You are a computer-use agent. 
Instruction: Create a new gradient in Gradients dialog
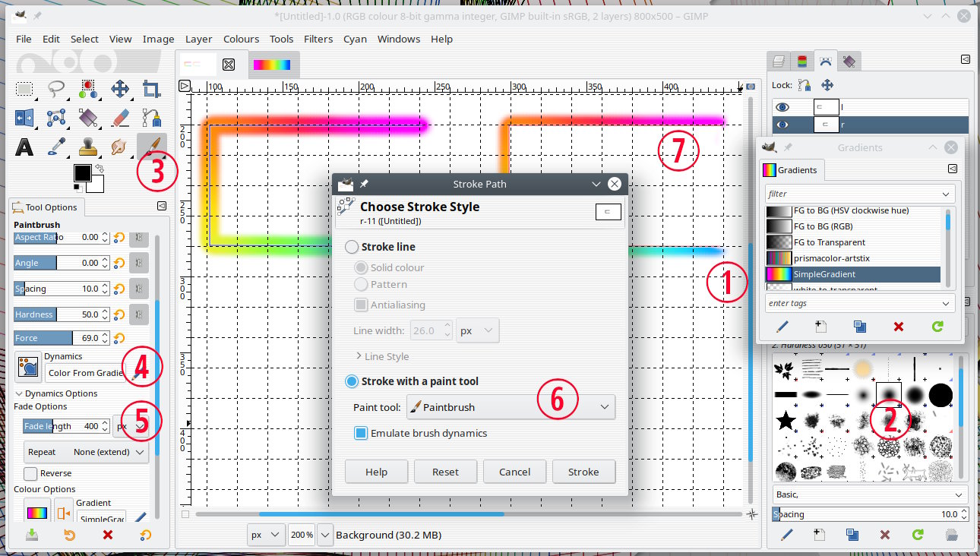click(x=820, y=327)
